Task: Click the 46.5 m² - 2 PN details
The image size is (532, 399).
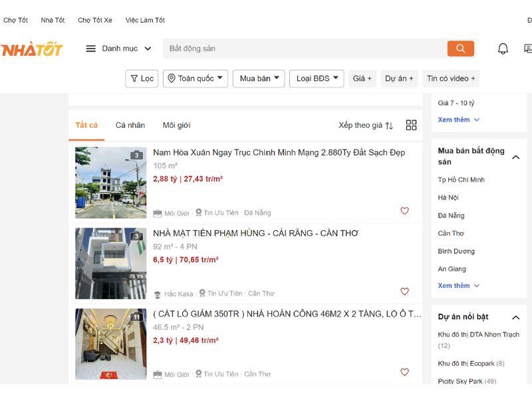Action: [178, 327]
